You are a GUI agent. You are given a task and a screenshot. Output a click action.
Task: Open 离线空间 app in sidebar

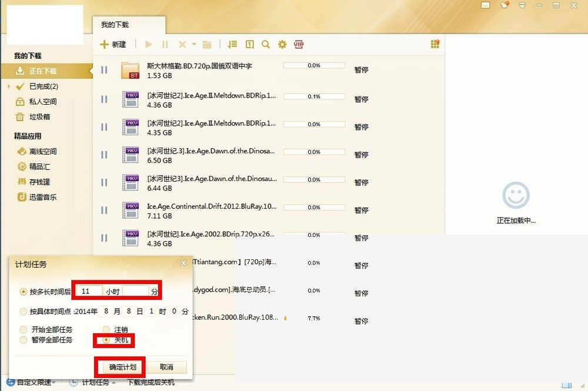pos(36,152)
